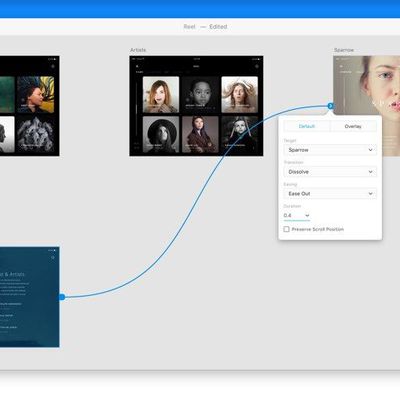The width and height of the screenshot is (400, 400).
Task: Open the Transition dropdown showing Dissolve
Action: [330, 172]
